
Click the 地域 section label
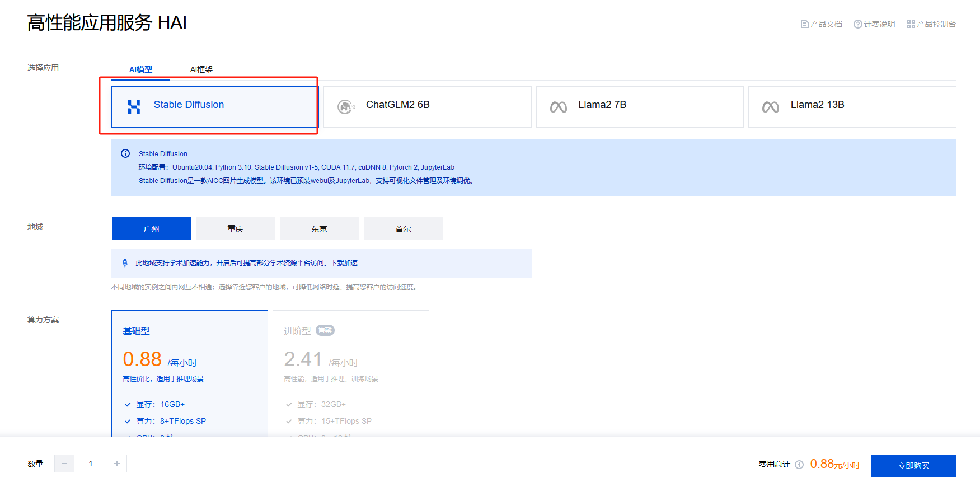pyautogui.click(x=35, y=227)
